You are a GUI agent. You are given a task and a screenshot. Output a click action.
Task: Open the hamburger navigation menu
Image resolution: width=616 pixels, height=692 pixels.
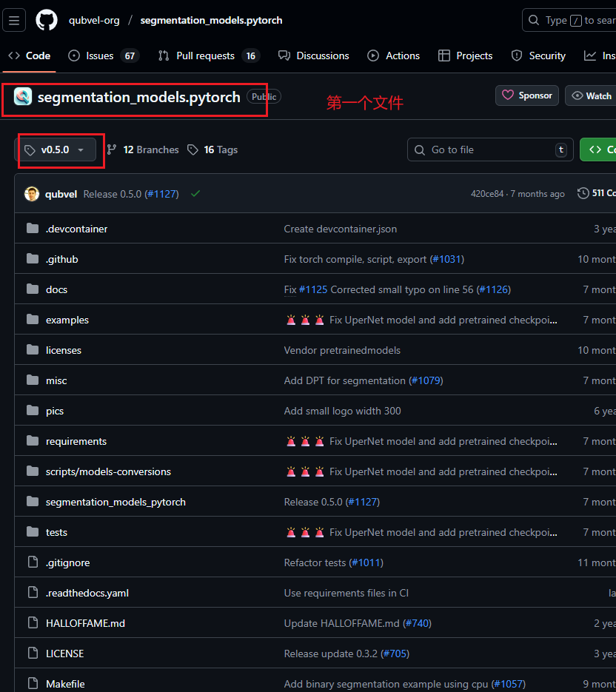click(14, 20)
